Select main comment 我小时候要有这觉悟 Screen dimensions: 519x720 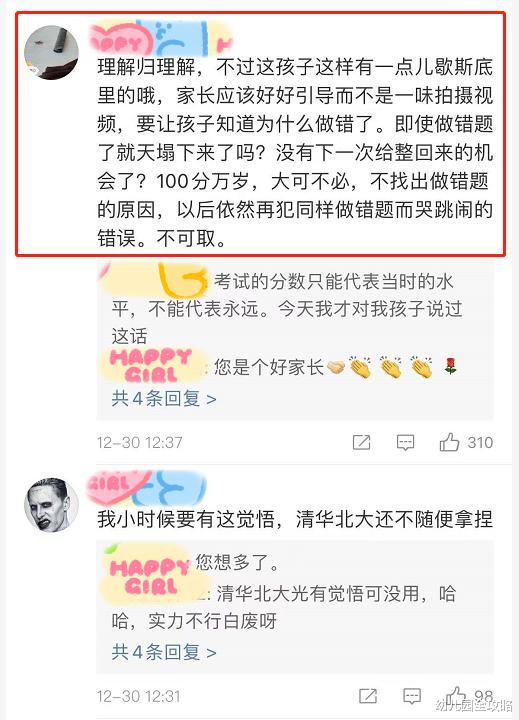pyautogui.click(x=295, y=519)
